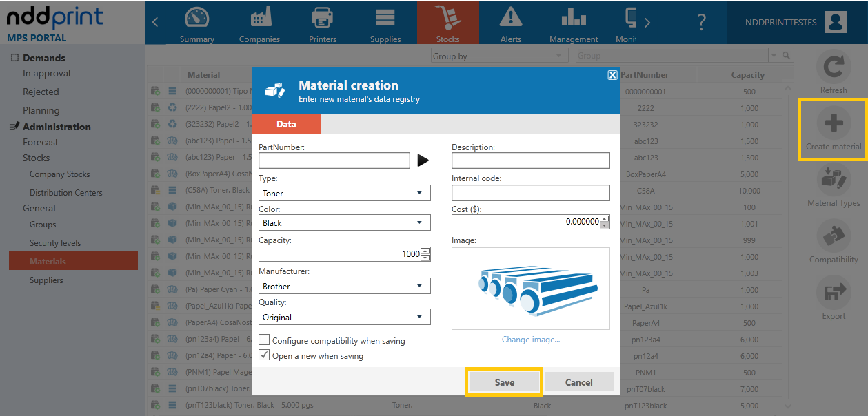Screen dimensions: 868x416
Task: Open the Color dropdown showing Black
Action: 345,222
